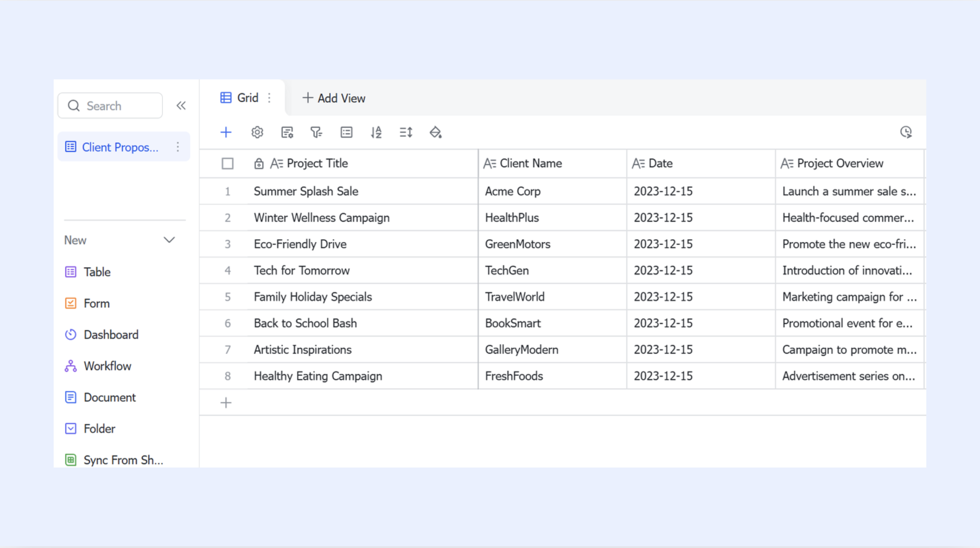The height and width of the screenshot is (548, 980).
Task: Collapse sidebar with double chevron icon
Action: tap(181, 106)
